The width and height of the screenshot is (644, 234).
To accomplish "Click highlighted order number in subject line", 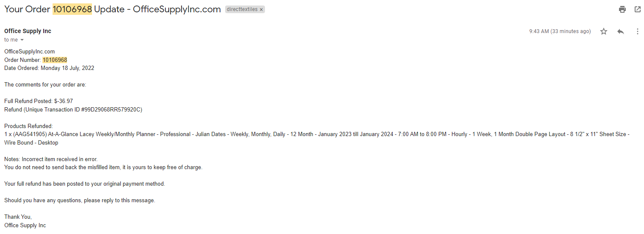I will click(x=72, y=9).
